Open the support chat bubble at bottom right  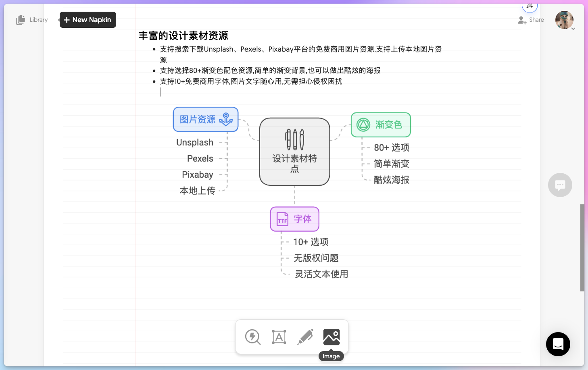(558, 344)
